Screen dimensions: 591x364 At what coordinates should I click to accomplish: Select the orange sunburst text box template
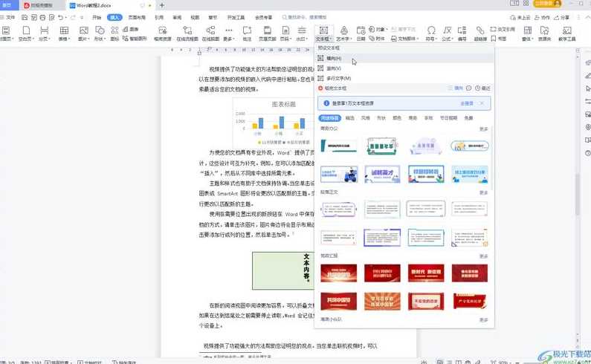[x=382, y=301]
